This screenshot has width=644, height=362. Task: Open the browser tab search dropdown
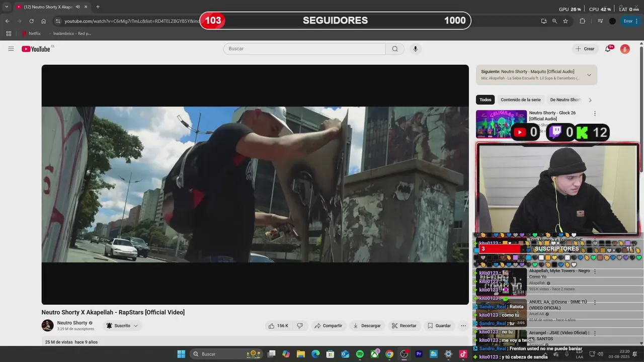(7, 7)
